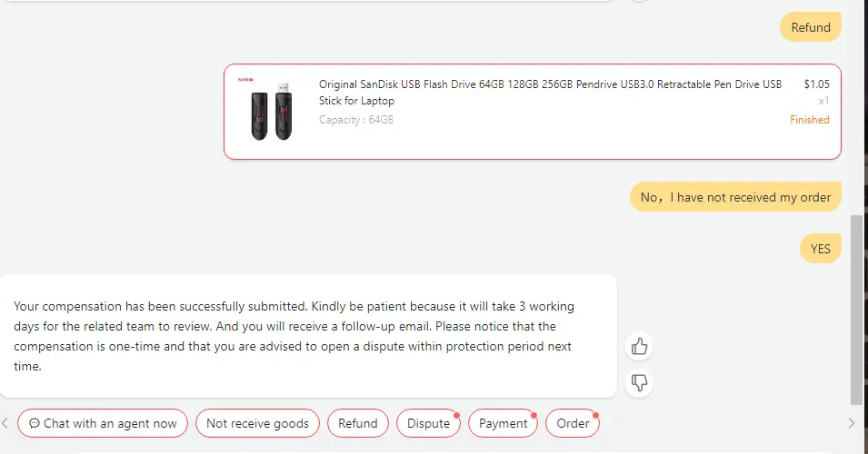
Task: Click the Finished order status label
Action: (809, 120)
